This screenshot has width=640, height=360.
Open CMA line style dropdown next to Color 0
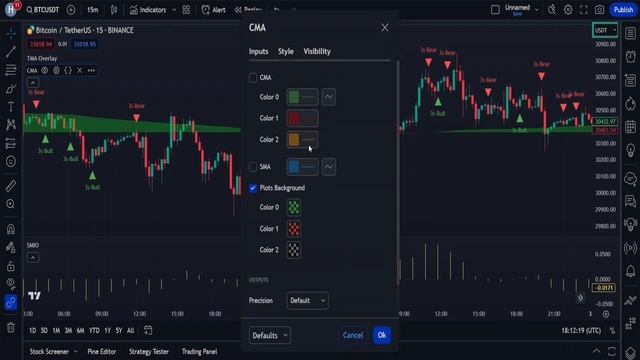(329, 97)
